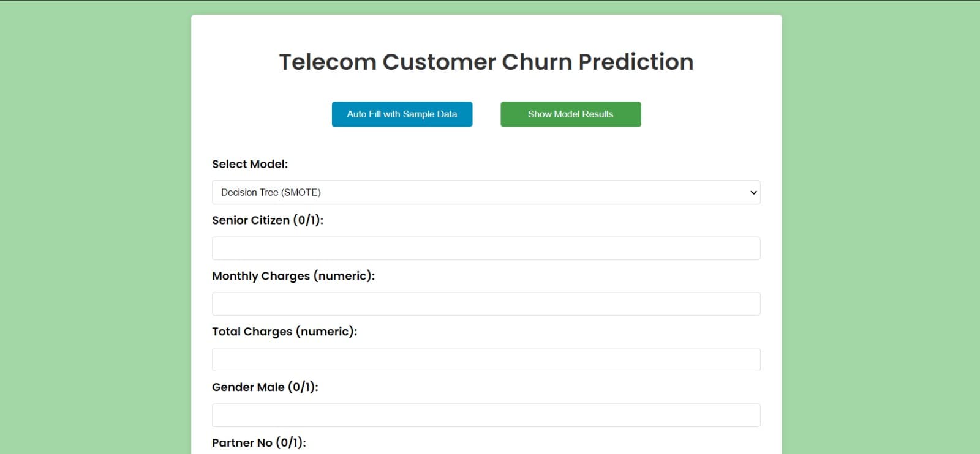Viewport: 980px width, 454px height.
Task: Focus the Monthly Charges input box
Action: tap(486, 303)
